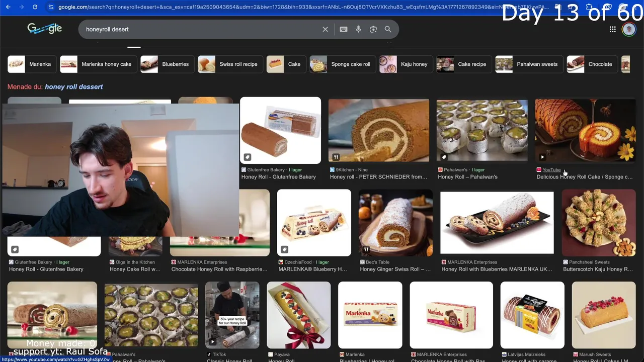The height and width of the screenshot is (362, 644).
Task: Open 'MARLENKA® Blueberry H...' title link
Action: click(x=313, y=269)
